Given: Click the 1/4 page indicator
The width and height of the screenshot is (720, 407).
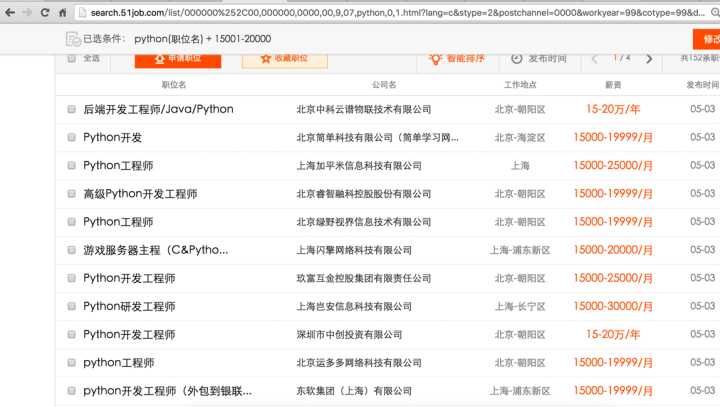Looking at the screenshot, I should [x=621, y=58].
